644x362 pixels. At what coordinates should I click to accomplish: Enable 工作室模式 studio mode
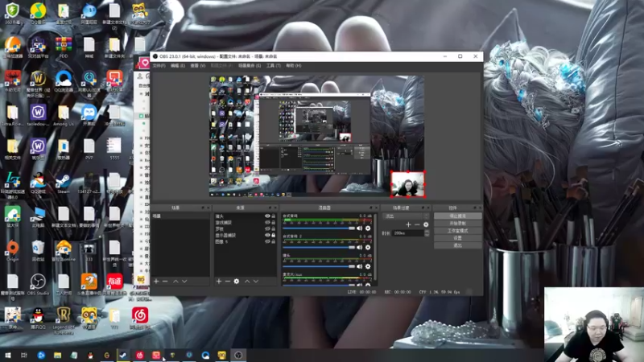pyautogui.click(x=457, y=231)
